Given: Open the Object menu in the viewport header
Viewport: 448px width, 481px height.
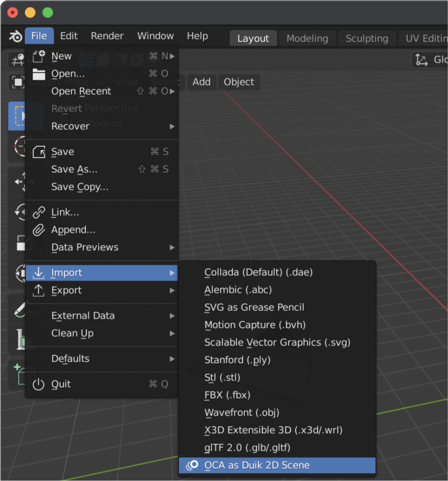Looking at the screenshot, I should coord(239,82).
